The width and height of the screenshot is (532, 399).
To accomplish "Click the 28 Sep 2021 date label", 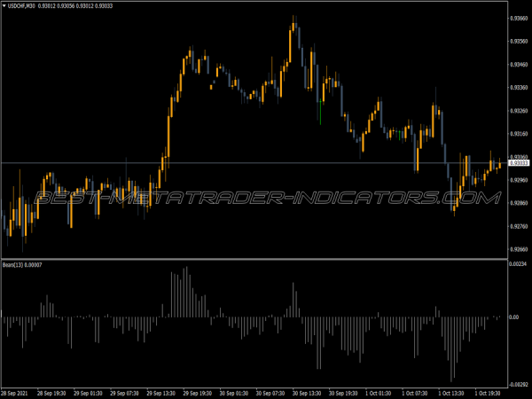I will pos(14,393).
